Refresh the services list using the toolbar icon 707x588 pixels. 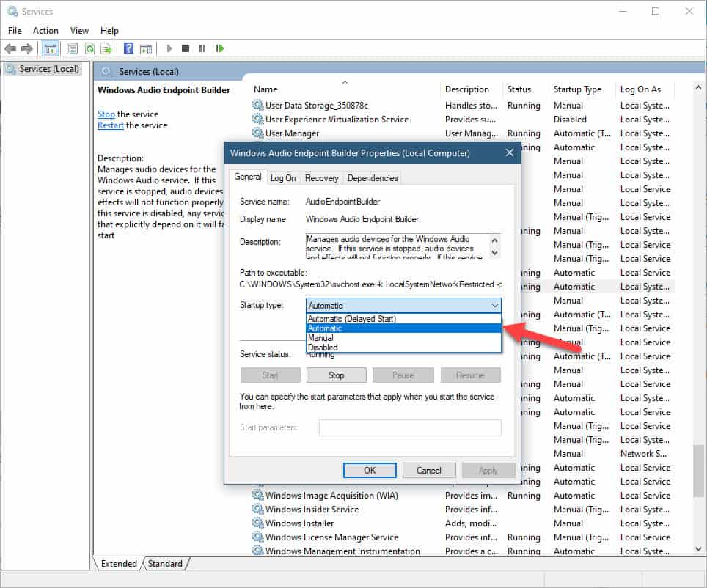point(89,48)
